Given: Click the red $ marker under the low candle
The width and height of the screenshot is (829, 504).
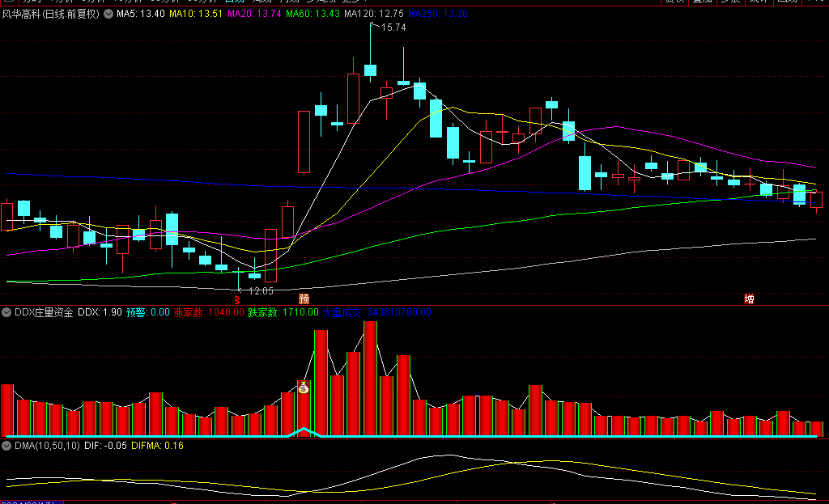Looking at the screenshot, I should click(x=237, y=300).
